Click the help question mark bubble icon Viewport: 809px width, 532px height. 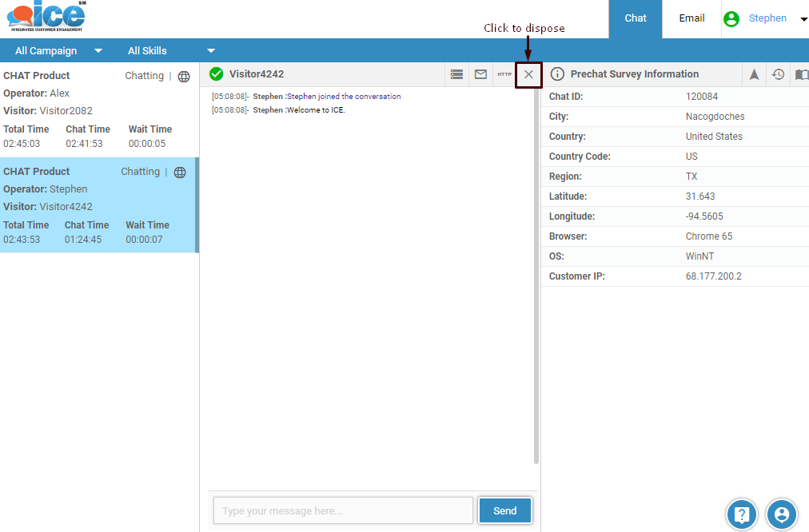(742, 514)
